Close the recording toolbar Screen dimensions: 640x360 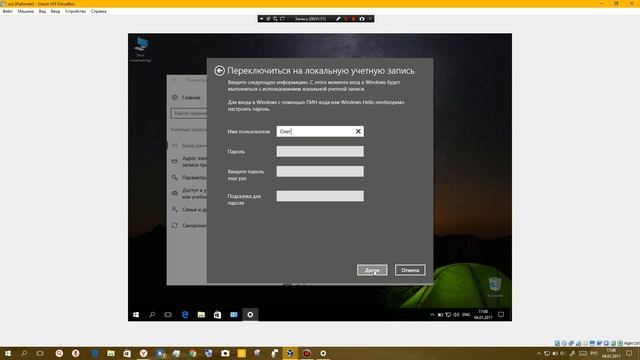[x=370, y=19]
